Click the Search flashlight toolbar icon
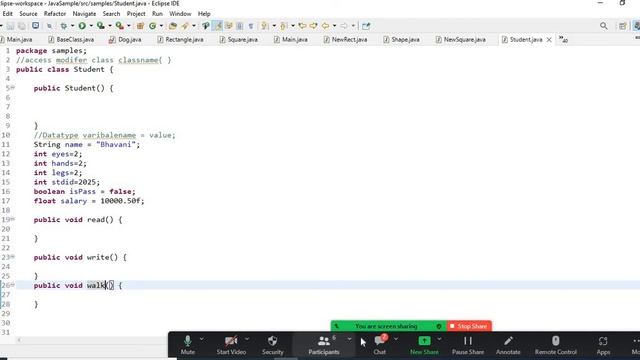 [205, 26]
